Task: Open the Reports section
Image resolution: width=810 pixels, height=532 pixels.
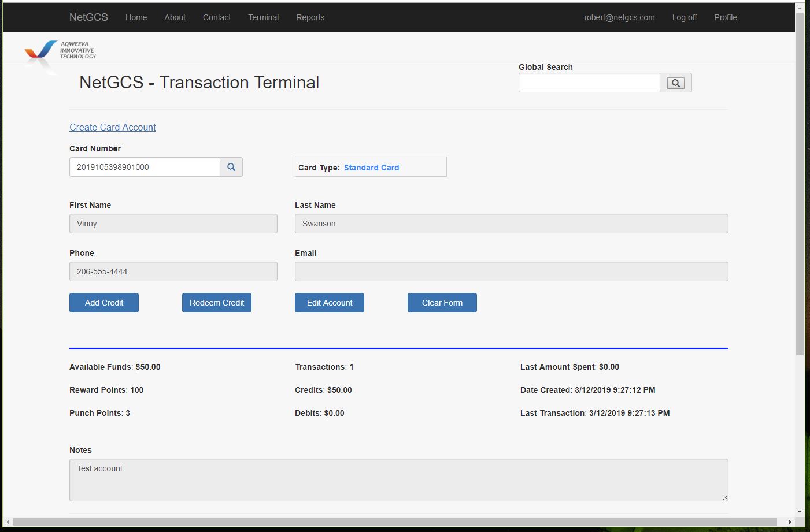Action: [310, 17]
